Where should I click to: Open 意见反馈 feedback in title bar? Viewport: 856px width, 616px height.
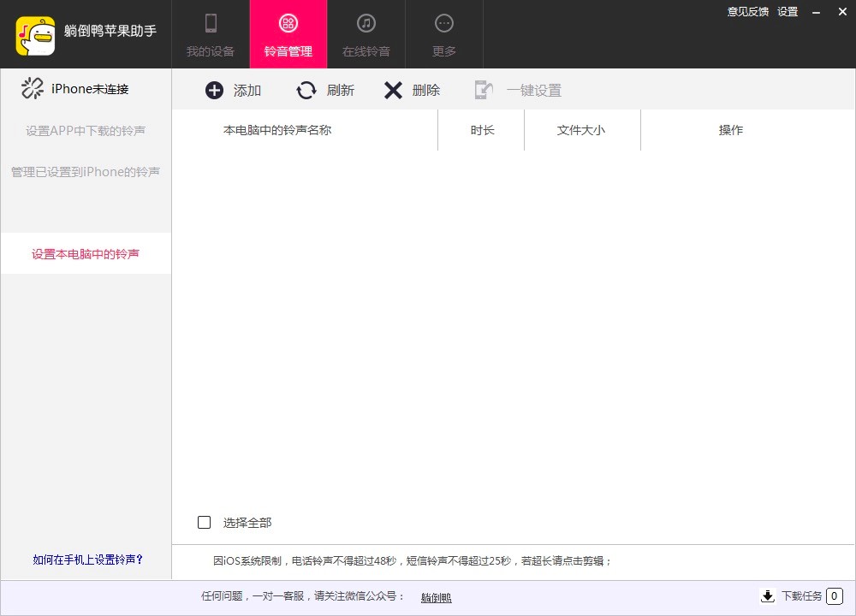coord(748,12)
